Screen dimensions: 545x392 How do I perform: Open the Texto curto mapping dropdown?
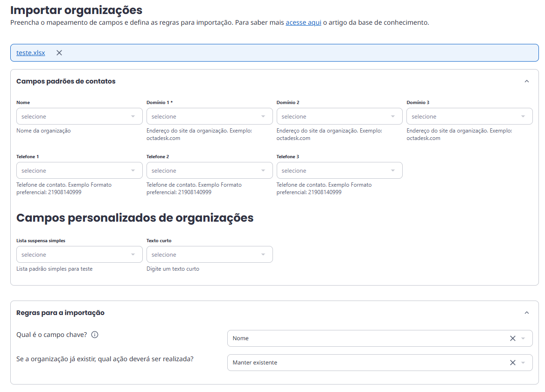point(210,255)
